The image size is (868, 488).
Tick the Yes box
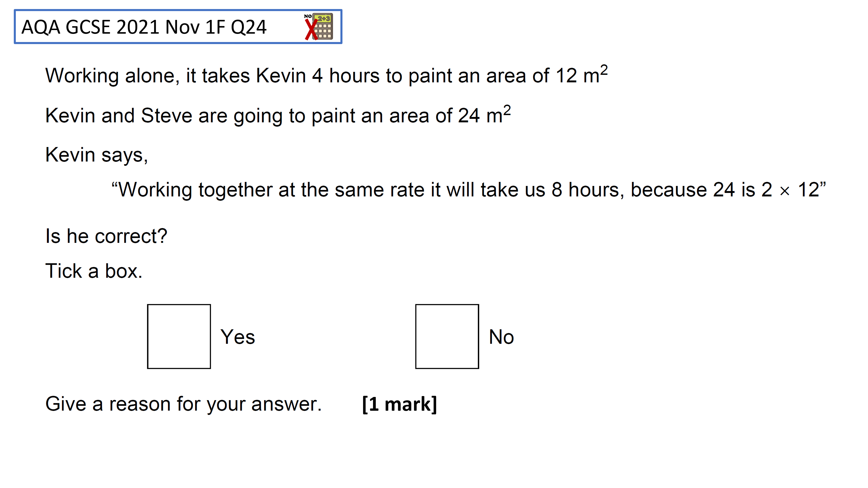[x=179, y=336]
